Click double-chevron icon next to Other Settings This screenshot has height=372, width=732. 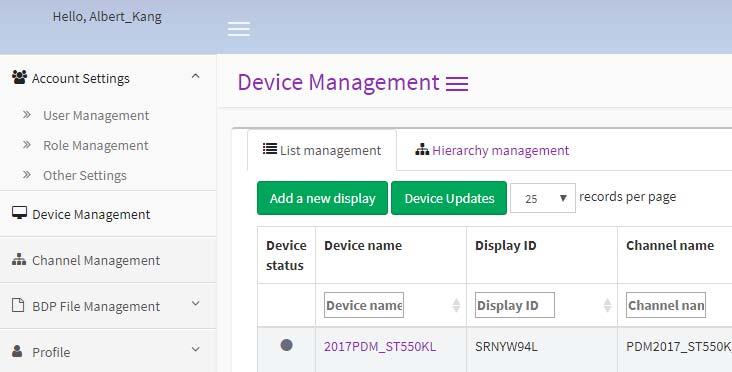[27, 175]
